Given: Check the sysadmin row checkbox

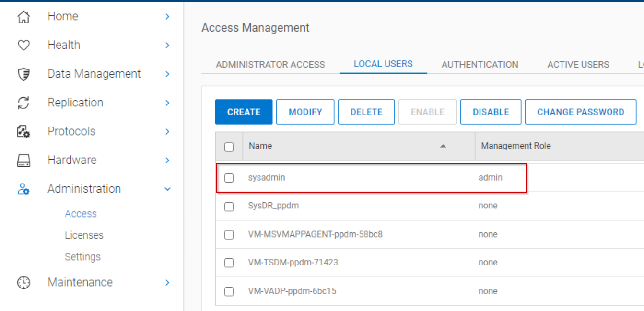Looking at the screenshot, I should pos(229,177).
